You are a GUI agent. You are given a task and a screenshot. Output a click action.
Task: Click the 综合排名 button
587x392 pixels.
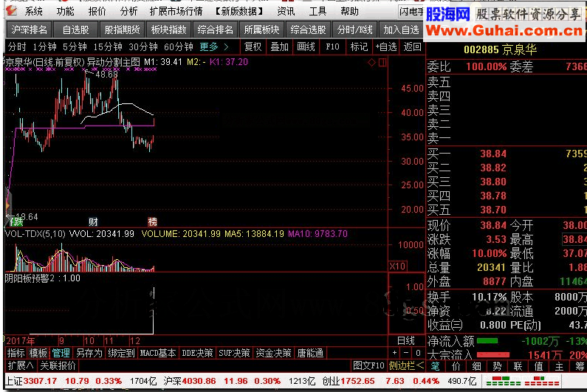(x=215, y=30)
